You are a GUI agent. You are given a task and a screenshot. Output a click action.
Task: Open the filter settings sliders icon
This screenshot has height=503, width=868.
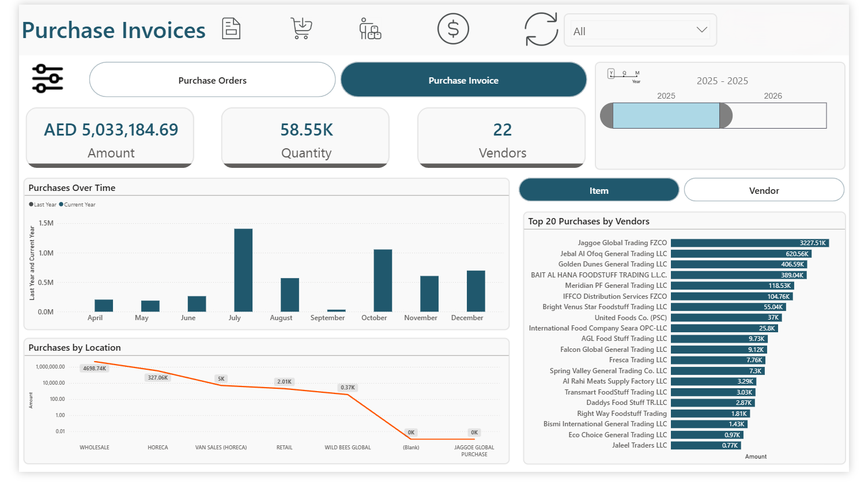click(47, 78)
